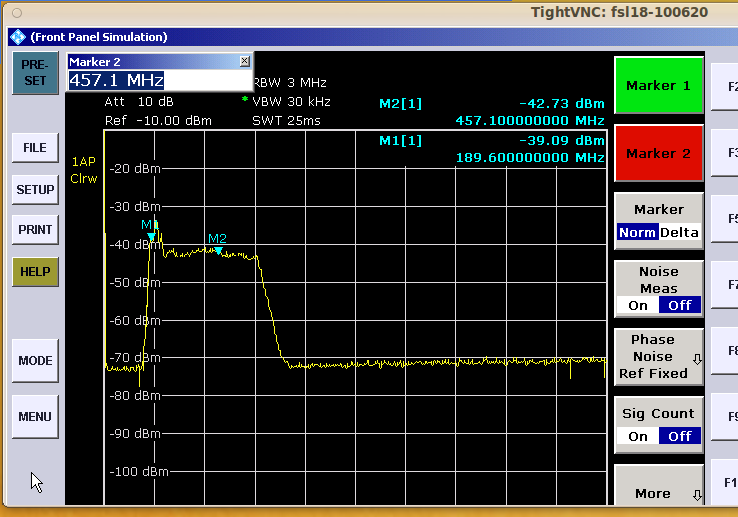Screen dimensions: 738x517
Task: Open HELP with the olive key
Action: [x=35, y=271]
